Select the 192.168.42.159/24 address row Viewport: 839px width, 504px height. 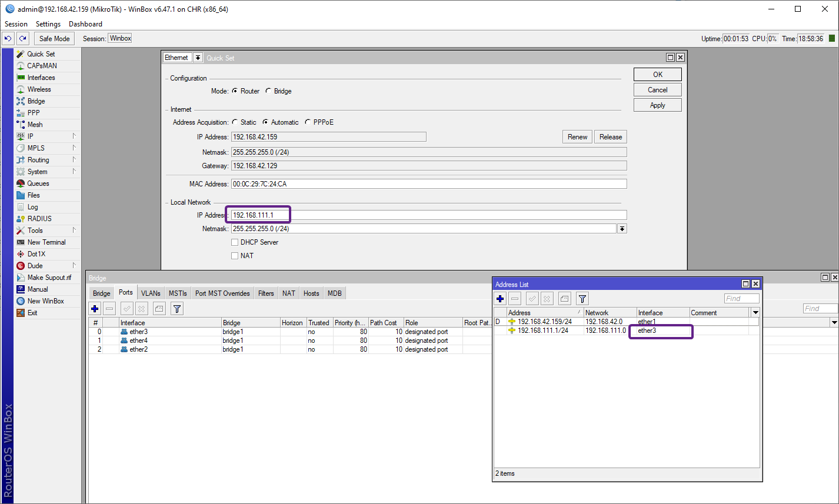click(x=627, y=322)
